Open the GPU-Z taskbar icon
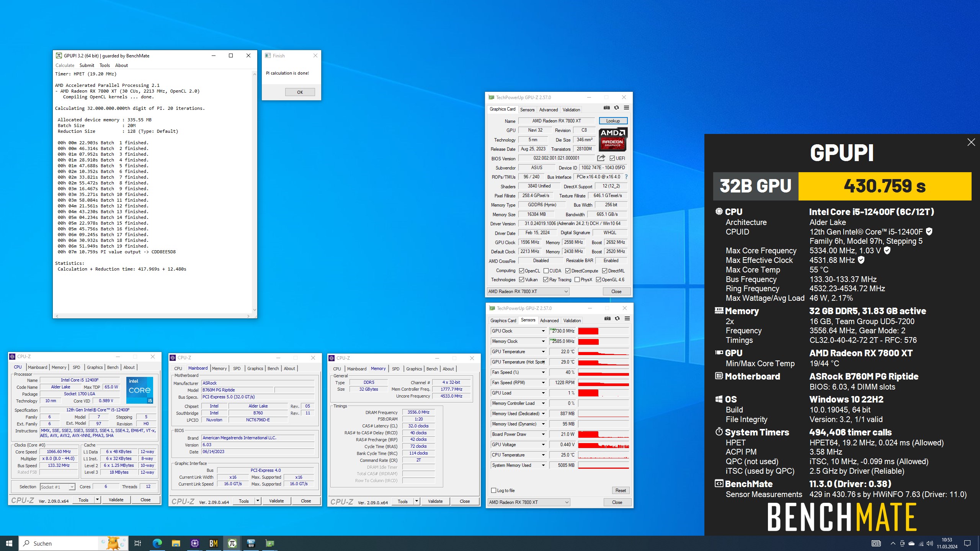 269,543
